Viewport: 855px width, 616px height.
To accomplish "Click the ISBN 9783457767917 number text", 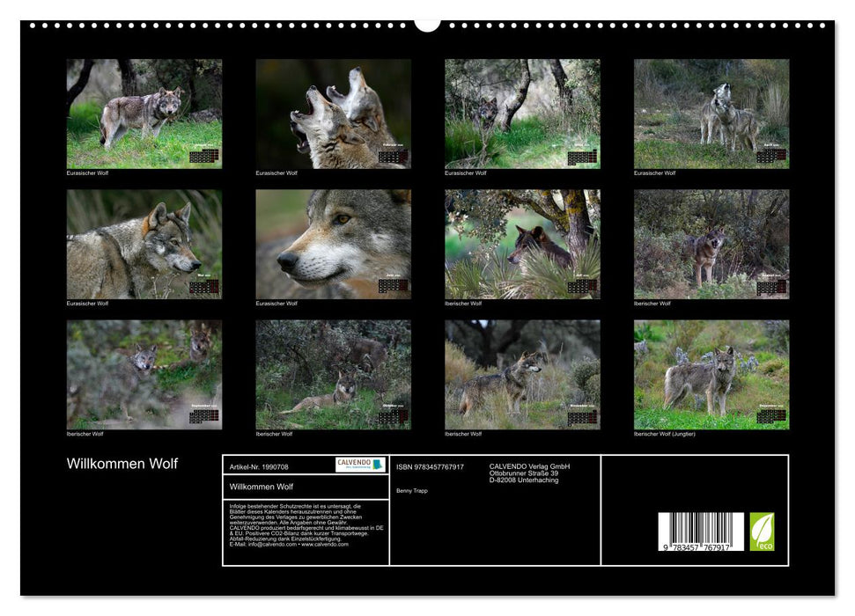I will (x=430, y=466).
